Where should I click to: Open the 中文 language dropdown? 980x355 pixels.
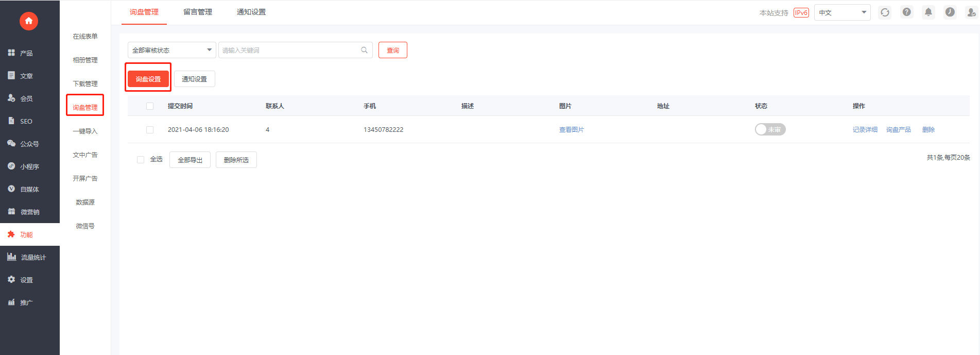coord(842,12)
